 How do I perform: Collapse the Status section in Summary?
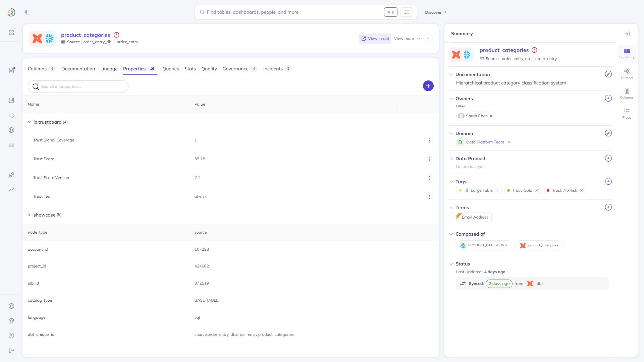pos(451,264)
